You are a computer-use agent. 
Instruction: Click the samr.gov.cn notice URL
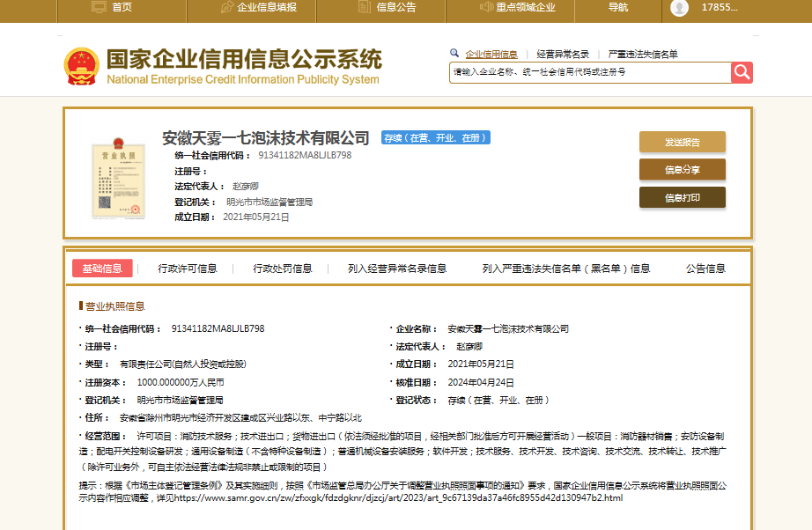point(398,497)
